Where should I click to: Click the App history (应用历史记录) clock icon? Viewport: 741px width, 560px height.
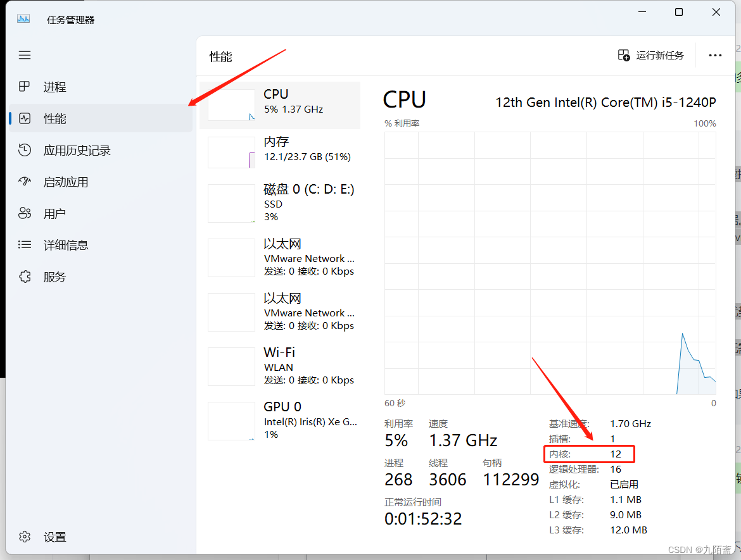(25, 150)
